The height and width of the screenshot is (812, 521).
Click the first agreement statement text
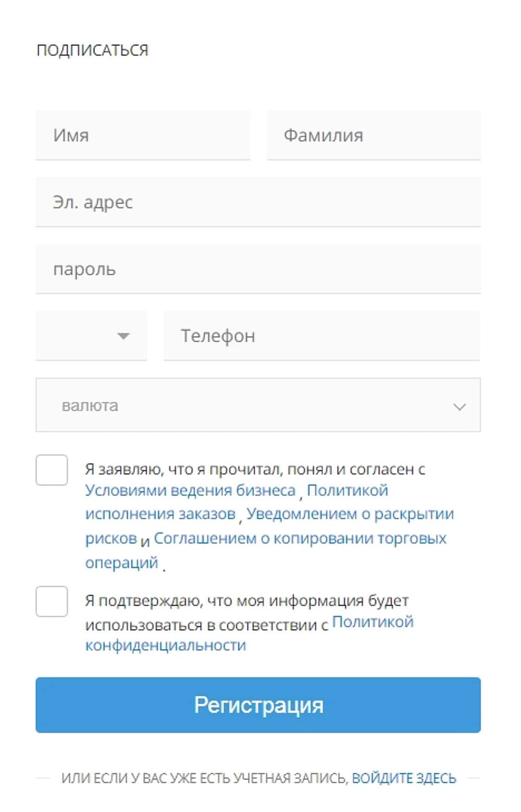255,470
